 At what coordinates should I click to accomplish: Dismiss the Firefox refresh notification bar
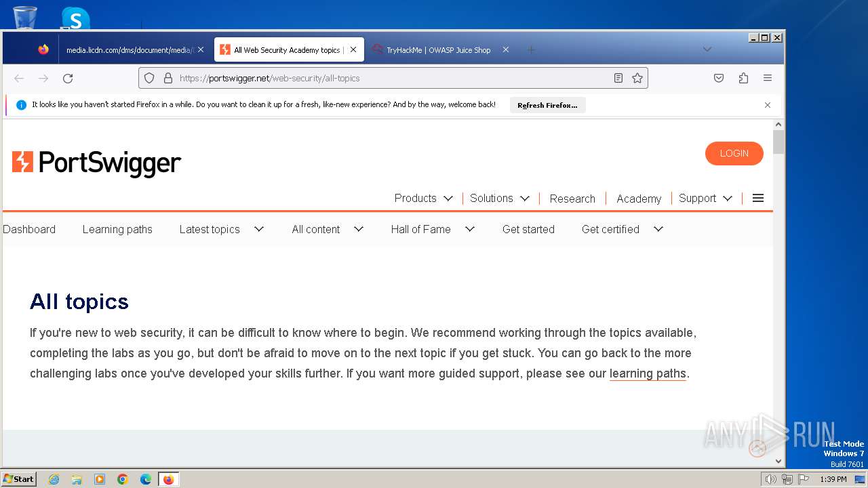click(x=768, y=105)
